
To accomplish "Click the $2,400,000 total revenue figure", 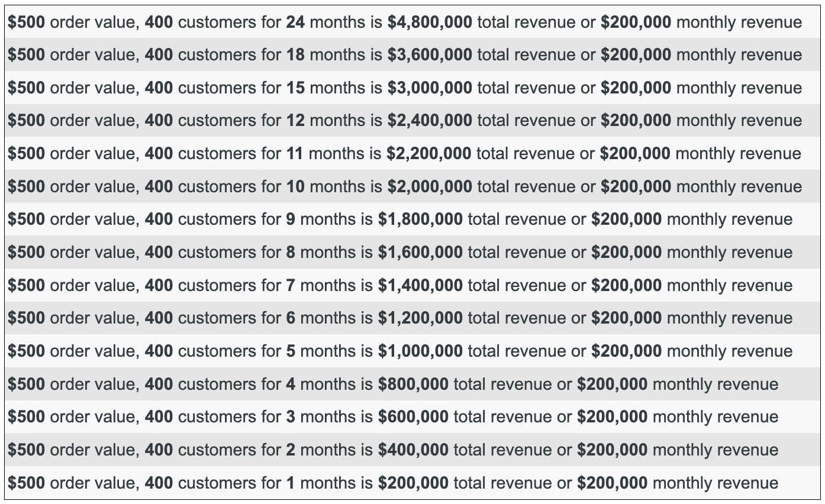I will [430, 121].
